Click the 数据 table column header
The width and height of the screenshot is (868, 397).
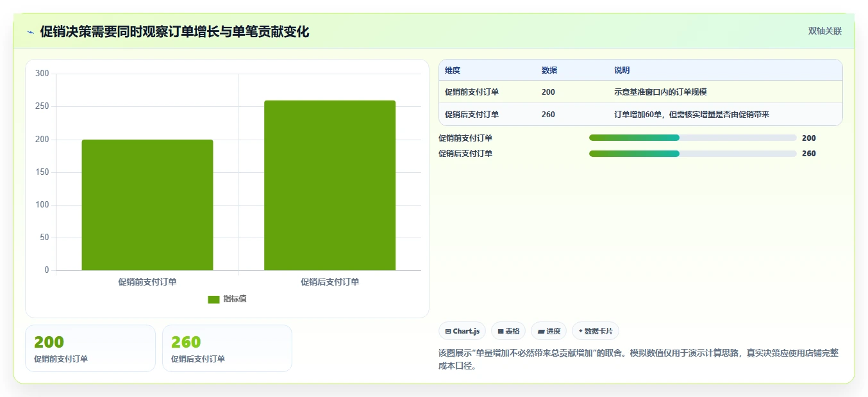(x=549, y=70)
